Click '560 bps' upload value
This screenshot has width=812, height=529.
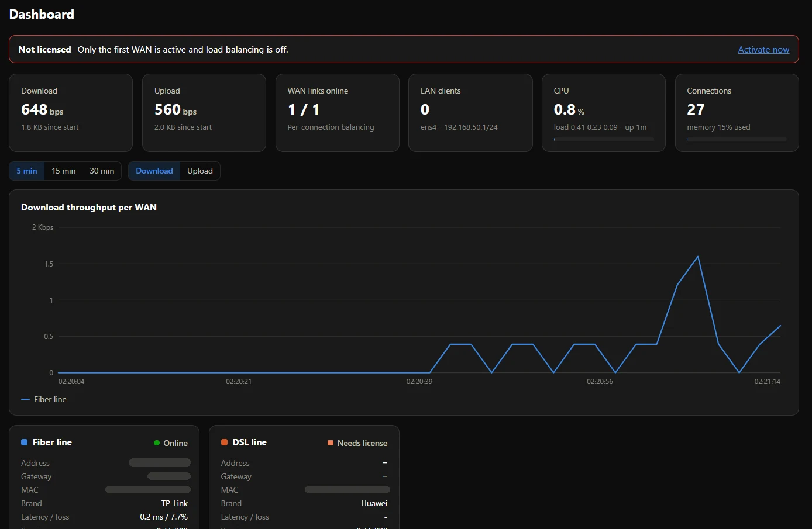point(176,109)
